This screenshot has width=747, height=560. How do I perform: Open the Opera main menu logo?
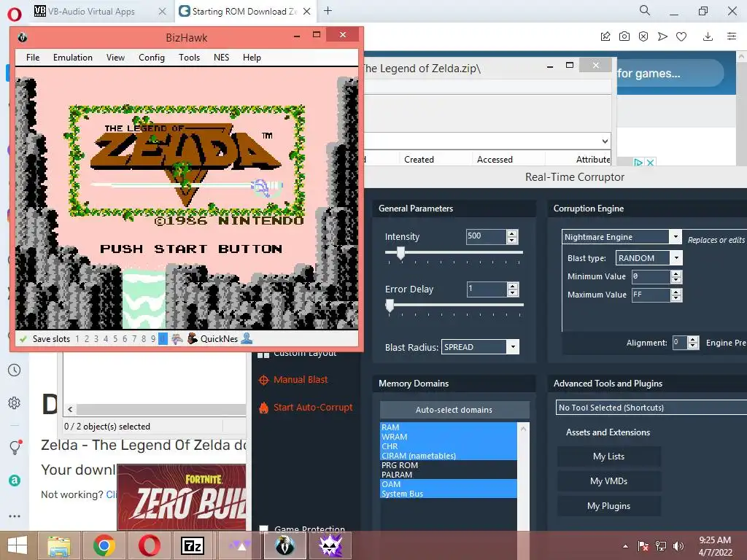pyautogui.click(x=15, y=13)
